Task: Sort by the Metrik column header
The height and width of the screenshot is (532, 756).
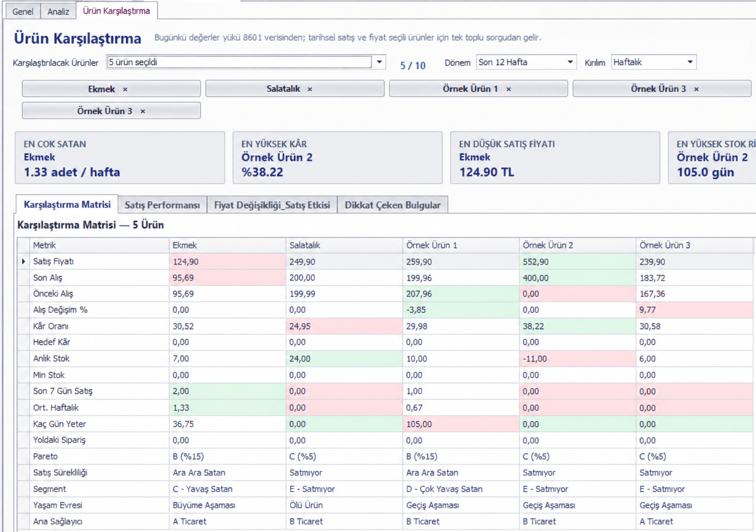Action: [x=100, y=245]
